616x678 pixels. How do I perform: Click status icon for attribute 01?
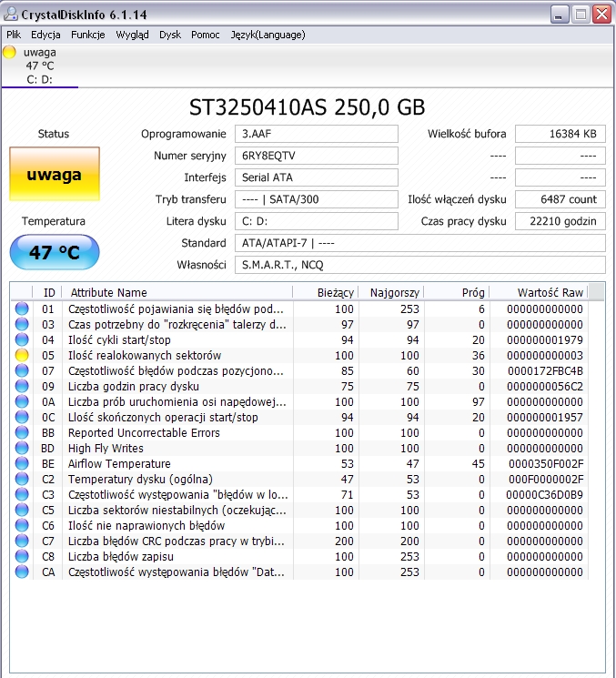(x=22, y=309)
